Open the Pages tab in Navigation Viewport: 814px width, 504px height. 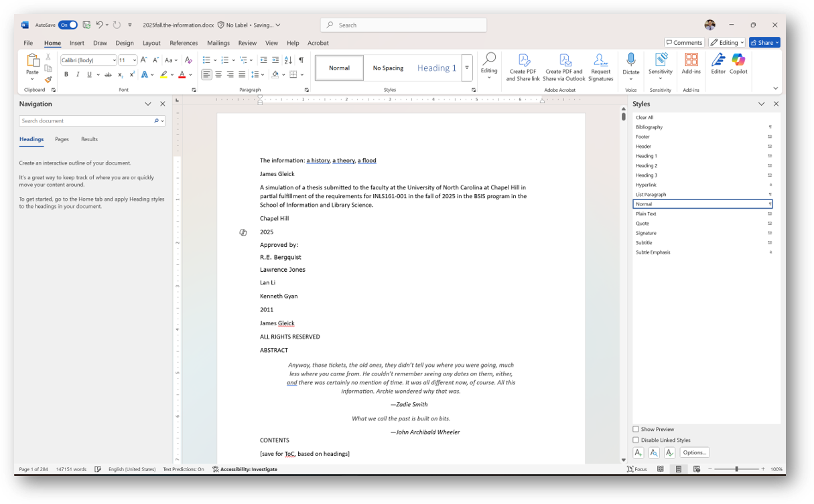pos(62,139)
